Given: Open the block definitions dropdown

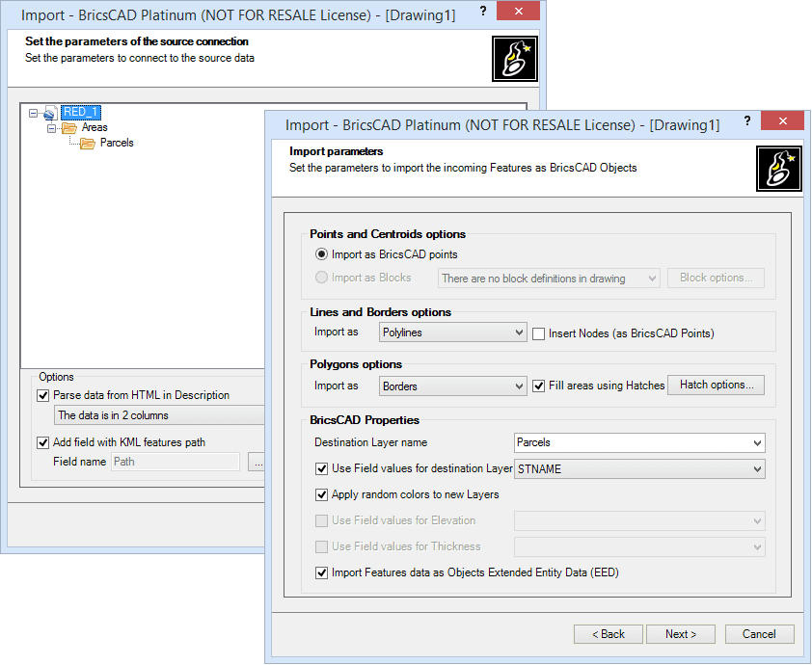Looking at the screenshot, I should pyautogui.click(x=549, y=279).
